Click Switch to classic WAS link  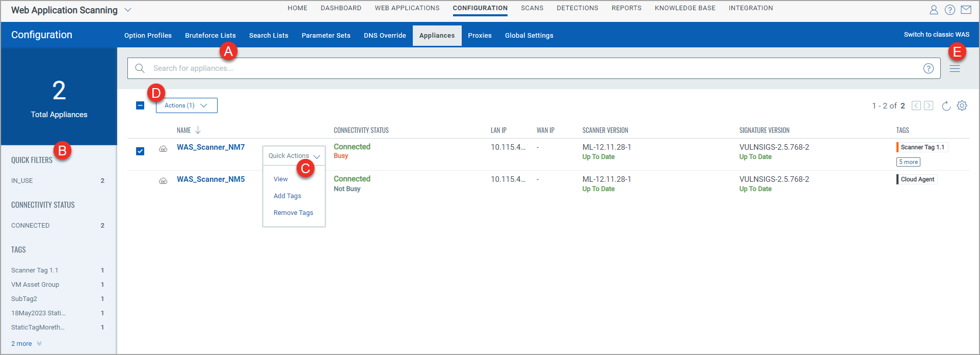point(937,35)
